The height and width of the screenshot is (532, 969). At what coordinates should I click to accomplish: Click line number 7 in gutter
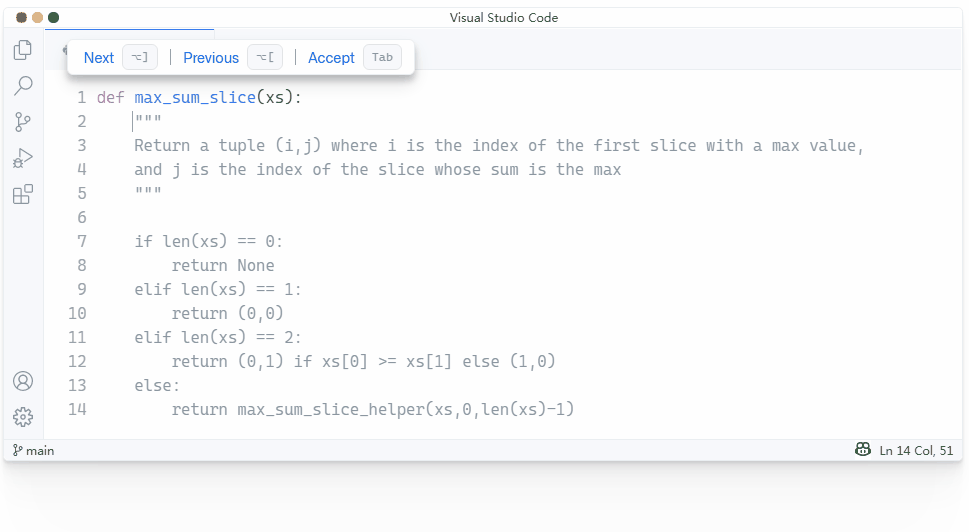81,241
